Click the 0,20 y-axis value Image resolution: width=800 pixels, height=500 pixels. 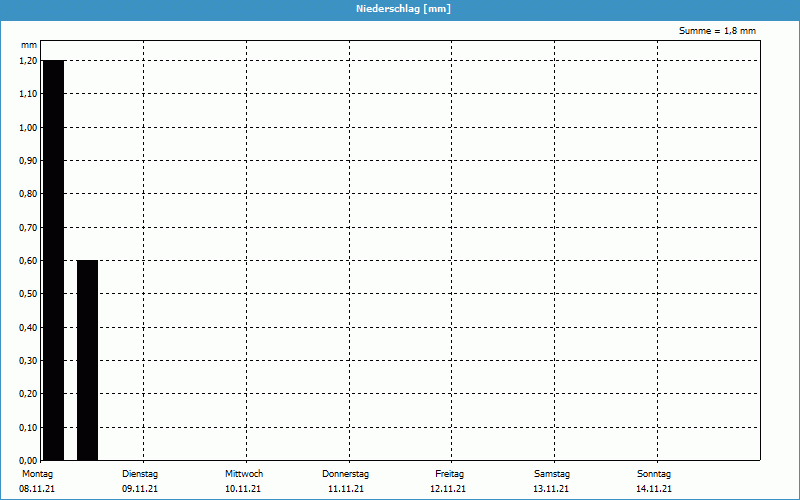28,394
